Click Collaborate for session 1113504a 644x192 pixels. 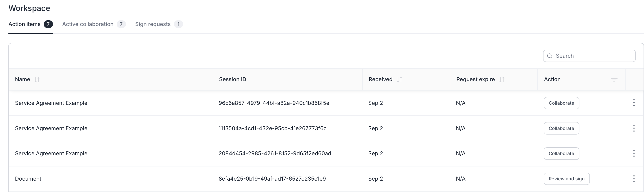[561, 128]
